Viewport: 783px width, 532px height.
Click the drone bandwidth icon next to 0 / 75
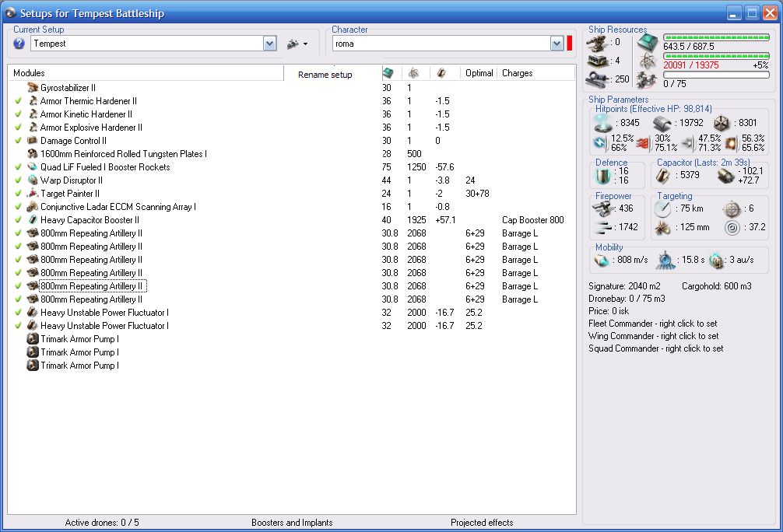point(648,80)
